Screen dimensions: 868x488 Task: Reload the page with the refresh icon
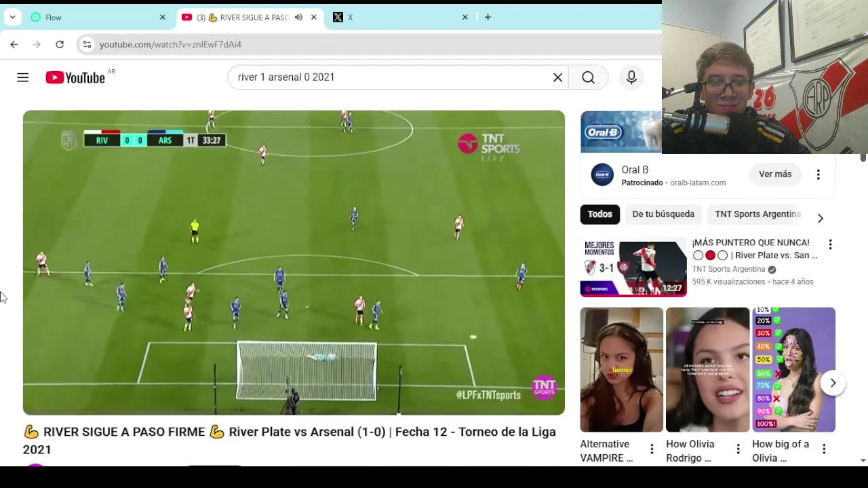coord(60,44)
